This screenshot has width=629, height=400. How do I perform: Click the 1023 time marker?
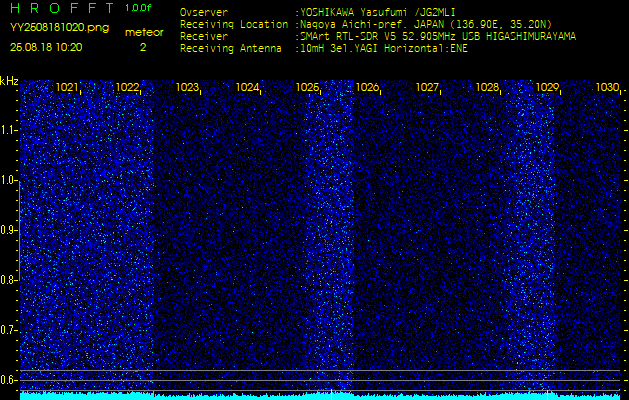pos(187,87)
